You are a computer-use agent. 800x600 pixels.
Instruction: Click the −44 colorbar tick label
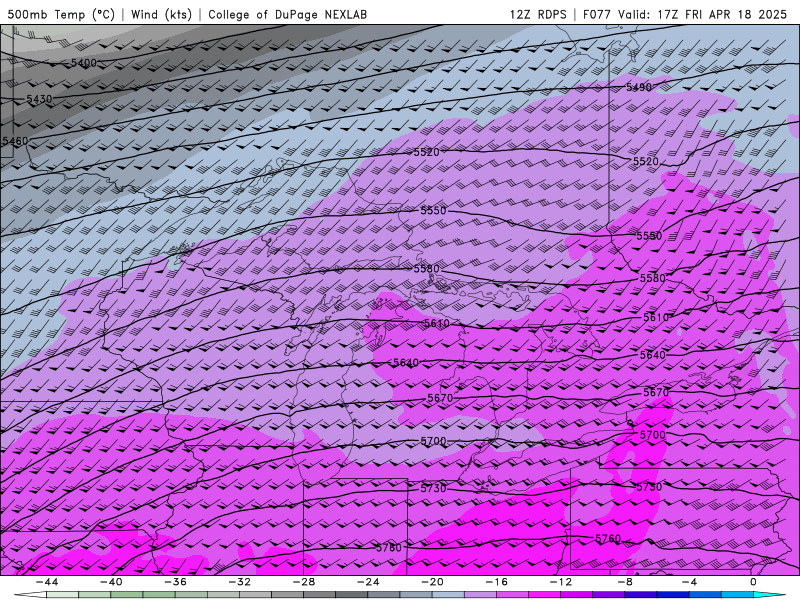[x=46, y=582]
